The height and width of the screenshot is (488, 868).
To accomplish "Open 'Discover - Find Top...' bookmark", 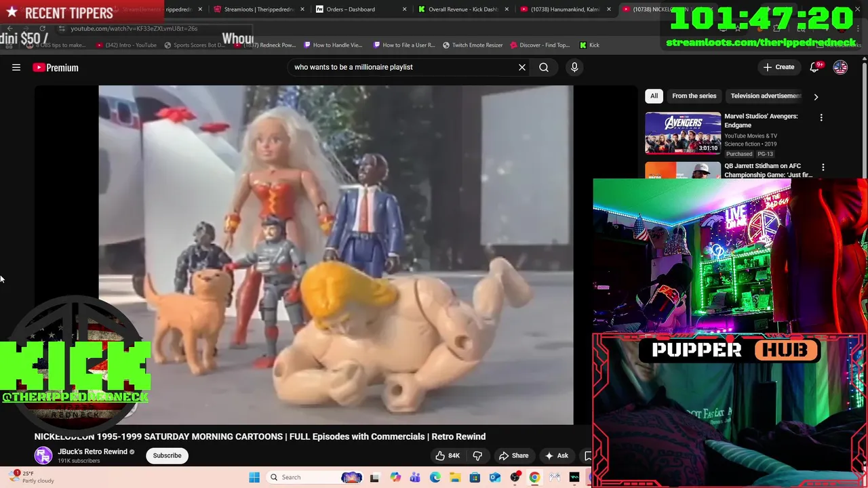I will (539, 45).
